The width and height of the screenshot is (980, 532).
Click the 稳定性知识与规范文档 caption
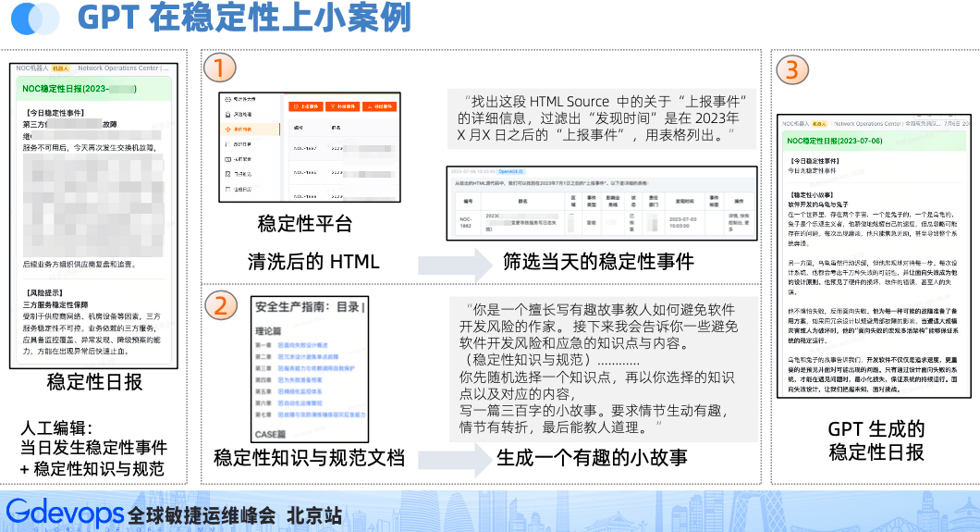point(310,458)
